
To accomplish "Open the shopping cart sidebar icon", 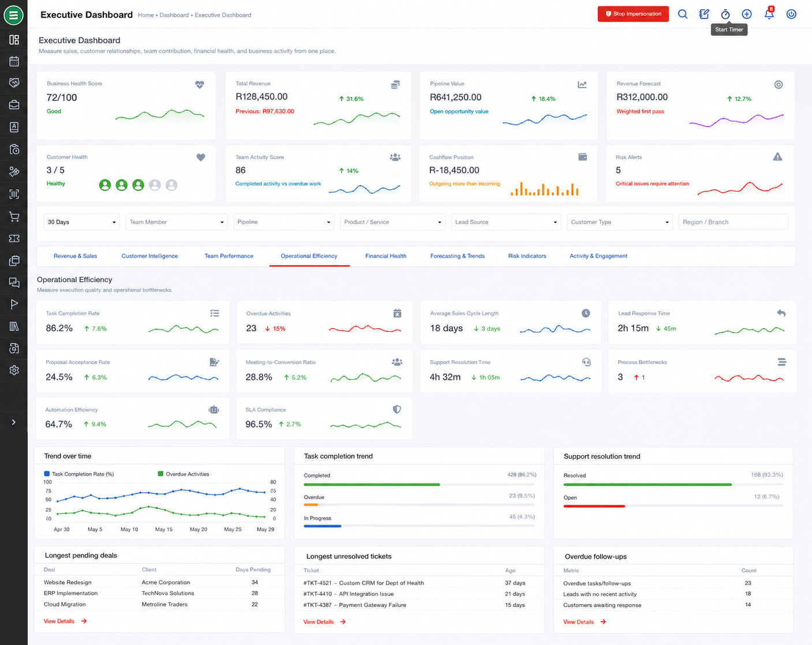I will 14,217.
